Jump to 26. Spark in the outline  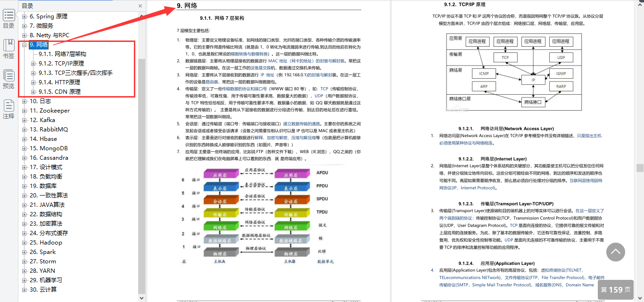pos(43,252)
